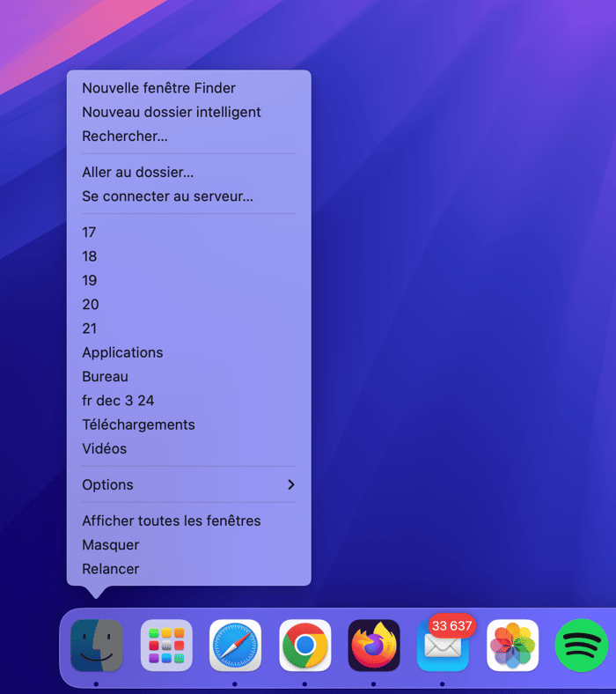Choose Afficher toutes les fenêtres
The height and width of the screenshot is (694, 616).
click(189, 521)
